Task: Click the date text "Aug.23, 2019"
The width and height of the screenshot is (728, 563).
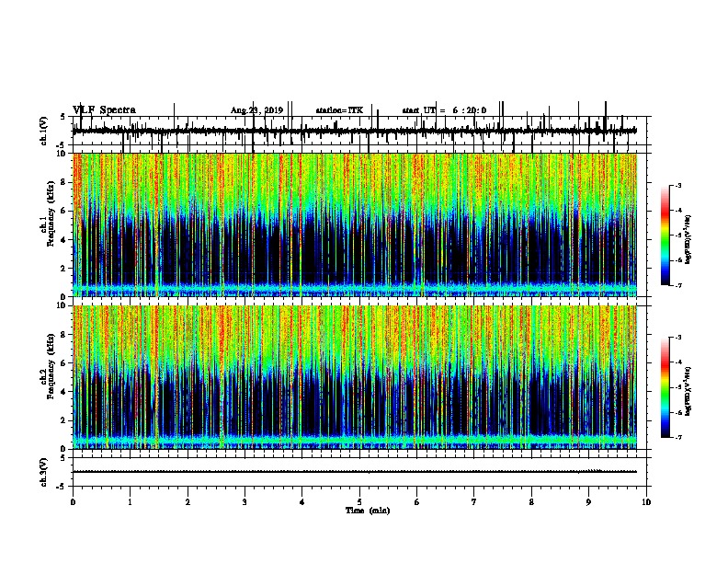Action: pyautogui.click(x=256, y=110)
